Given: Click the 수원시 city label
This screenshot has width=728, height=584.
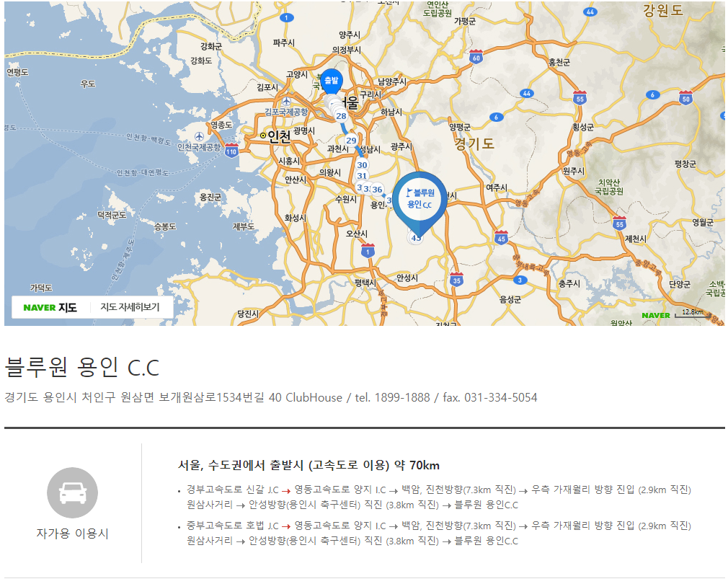Looking at the screenshot, I should 346,199.
